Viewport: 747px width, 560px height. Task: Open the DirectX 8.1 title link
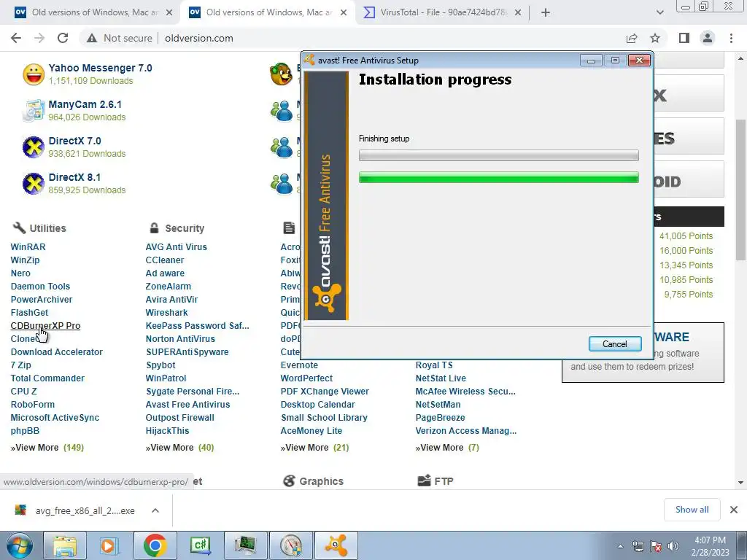click(74, 177)
